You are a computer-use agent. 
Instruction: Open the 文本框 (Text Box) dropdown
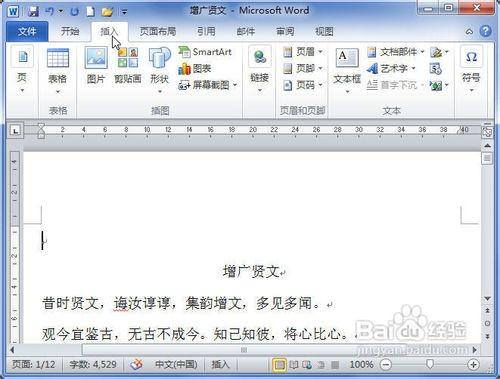(347, 71)
